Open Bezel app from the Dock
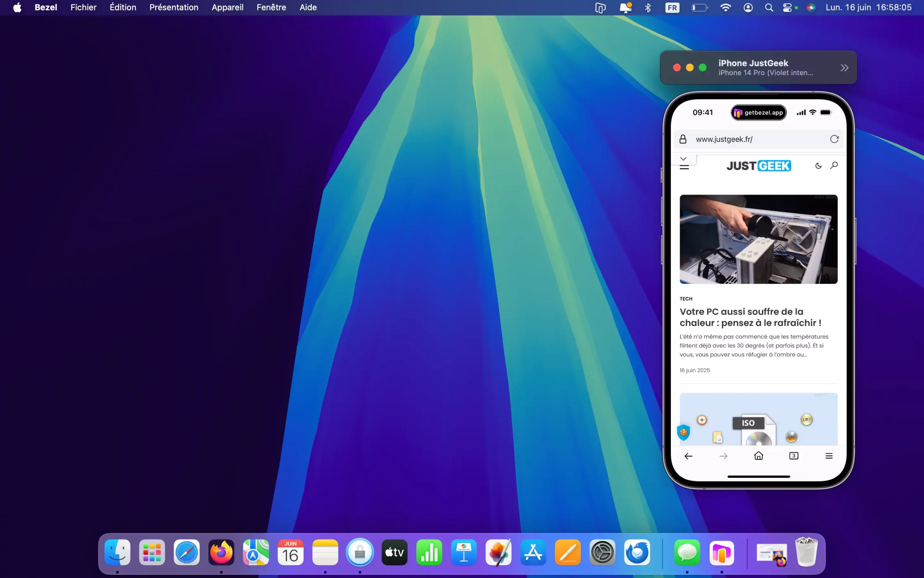The image size is (924, 578). [x=722, y=552]
